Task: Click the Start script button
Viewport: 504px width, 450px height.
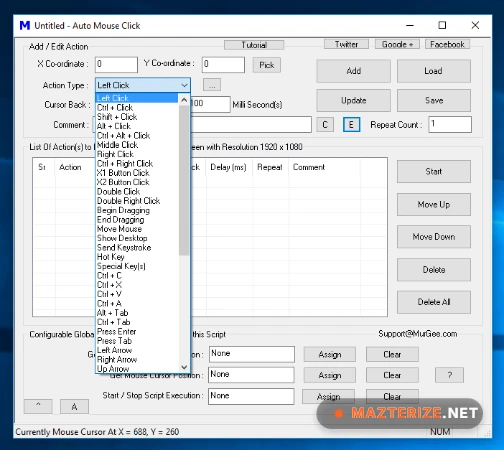Action: [x=434, y=171]
